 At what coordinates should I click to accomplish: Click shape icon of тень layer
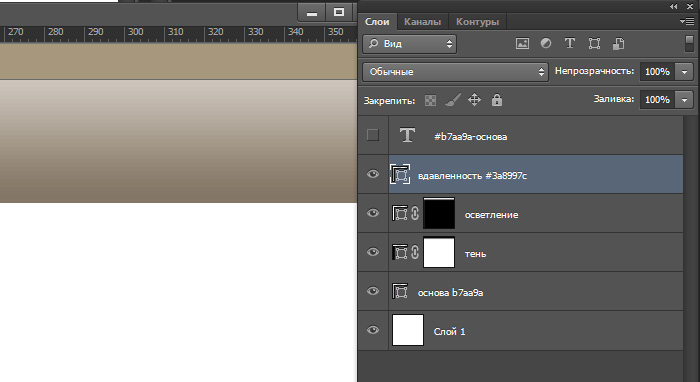tap(400, 252)
